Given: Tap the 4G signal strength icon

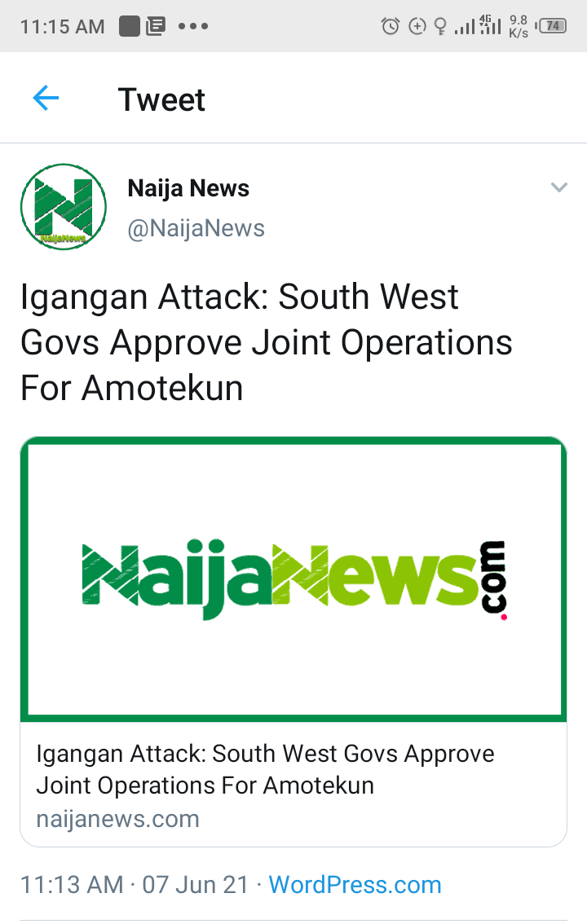Looking at the screenshot, I should coord(490,24).
